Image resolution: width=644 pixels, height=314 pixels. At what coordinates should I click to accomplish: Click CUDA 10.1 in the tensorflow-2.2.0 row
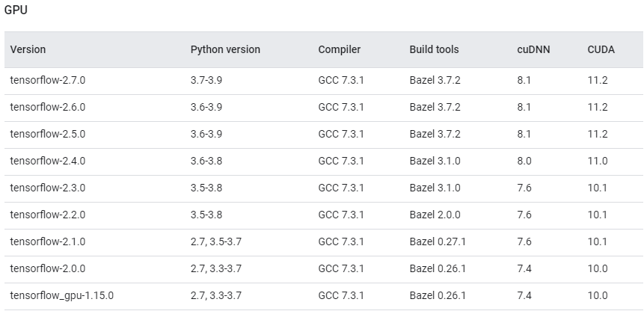pos(598,215)
